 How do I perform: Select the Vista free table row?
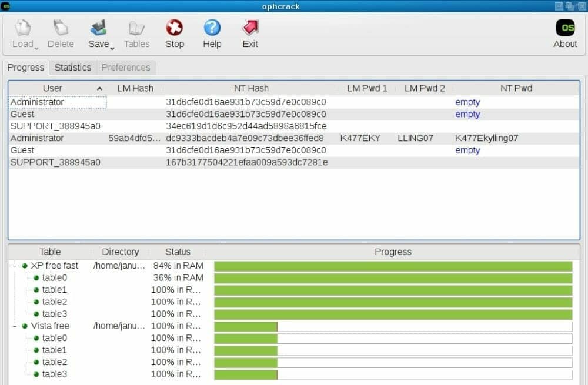tap(294, 326)
